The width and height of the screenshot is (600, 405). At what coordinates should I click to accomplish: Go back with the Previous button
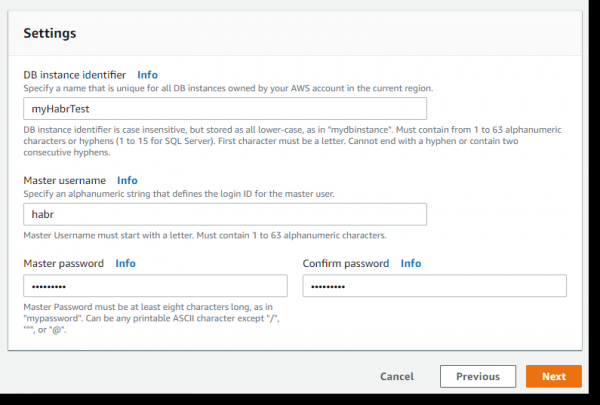tap(478, 377)
